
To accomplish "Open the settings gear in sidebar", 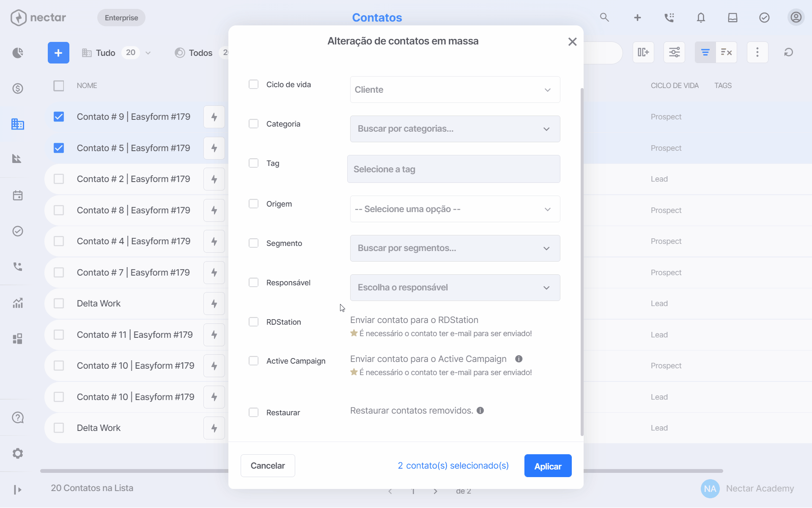I will (18, 453).
